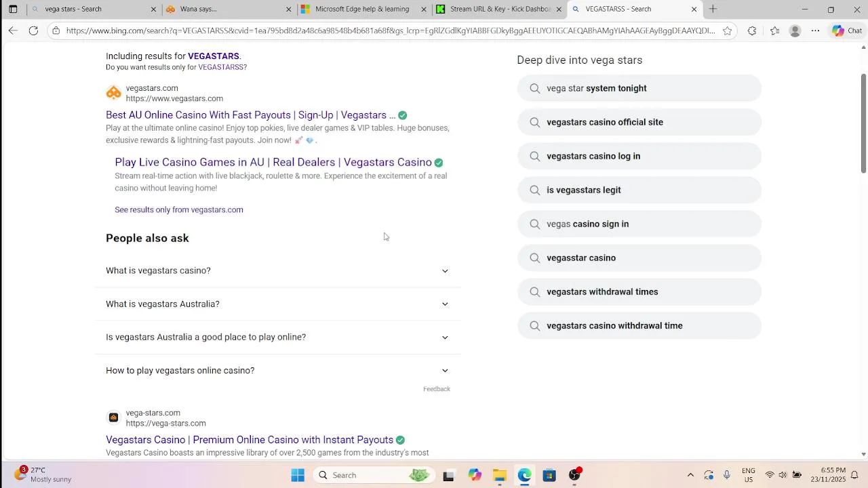Switch to the "vega stars - Search" tab
Viewport: 868px width, 488px height.
pos(94,9)
